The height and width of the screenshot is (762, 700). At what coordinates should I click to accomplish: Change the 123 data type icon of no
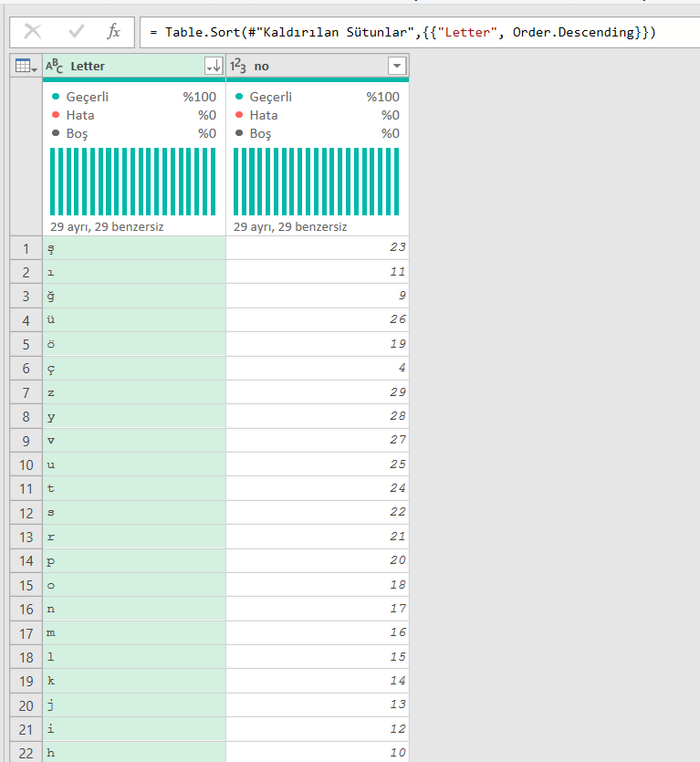coord(237,66)
